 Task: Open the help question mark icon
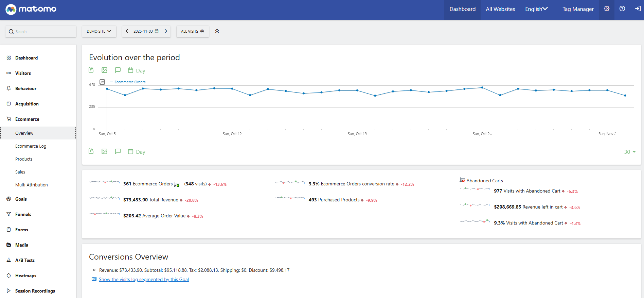coord(622,9)
